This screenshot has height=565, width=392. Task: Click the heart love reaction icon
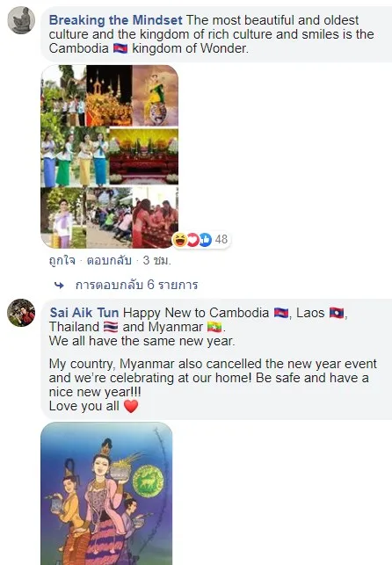pos(192,240)
